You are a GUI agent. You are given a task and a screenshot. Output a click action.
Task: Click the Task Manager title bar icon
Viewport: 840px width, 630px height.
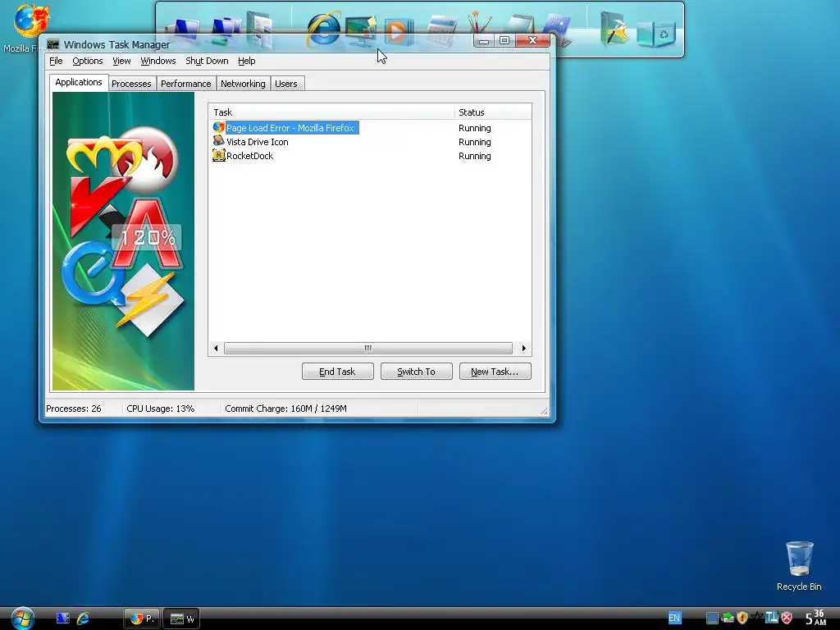coord(52,44)
